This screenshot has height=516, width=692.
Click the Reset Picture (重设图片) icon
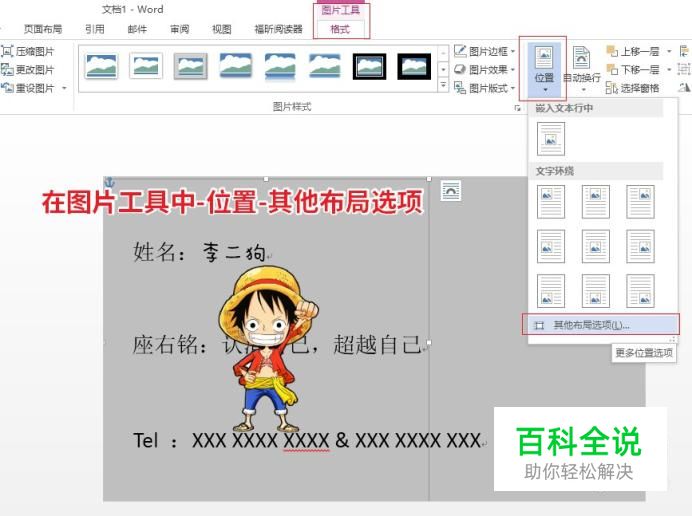8,88
